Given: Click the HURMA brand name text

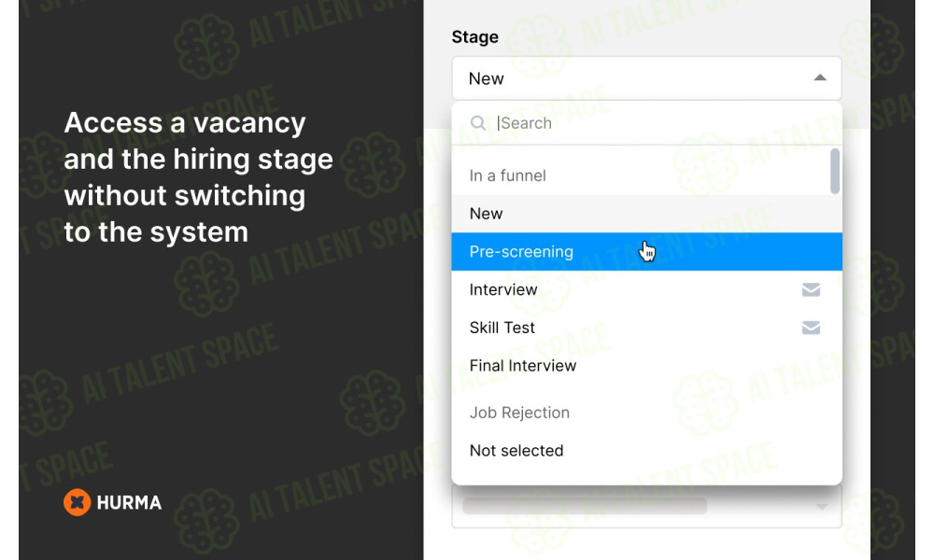Looking at the screenshot, I should pyautogui.click(x=129, y=503).
